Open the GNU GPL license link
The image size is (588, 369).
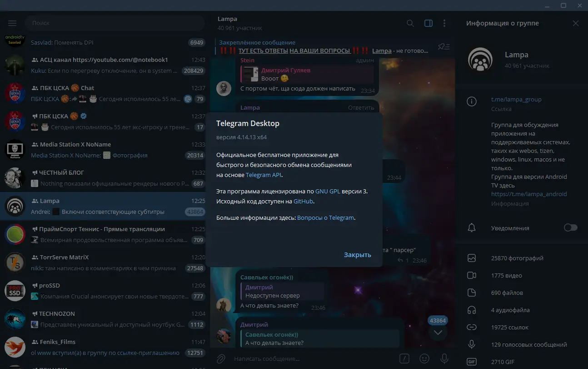pyautogui.click(x=328, y=192)
